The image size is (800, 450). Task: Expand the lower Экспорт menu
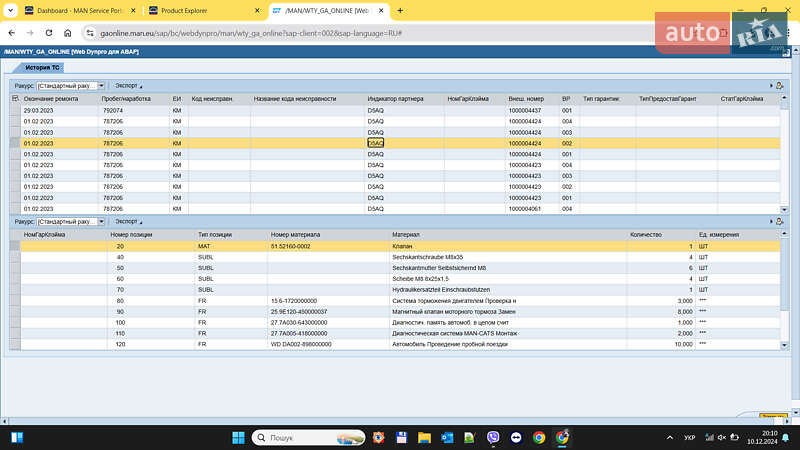[128, 221]
